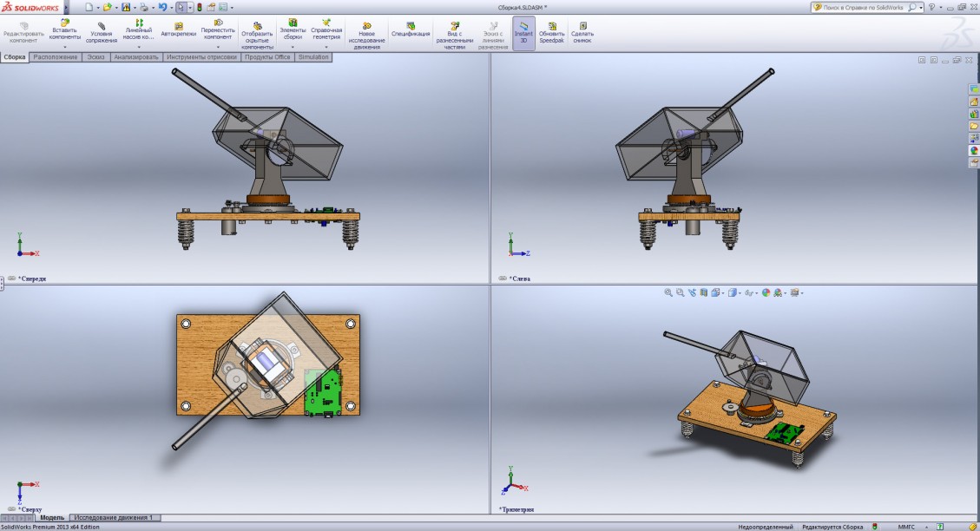The height and width of the screenshot is (531, 980).
Task: Switch to the Продукты Office tab
Action: pyautogui.click(x=267, y=57)
